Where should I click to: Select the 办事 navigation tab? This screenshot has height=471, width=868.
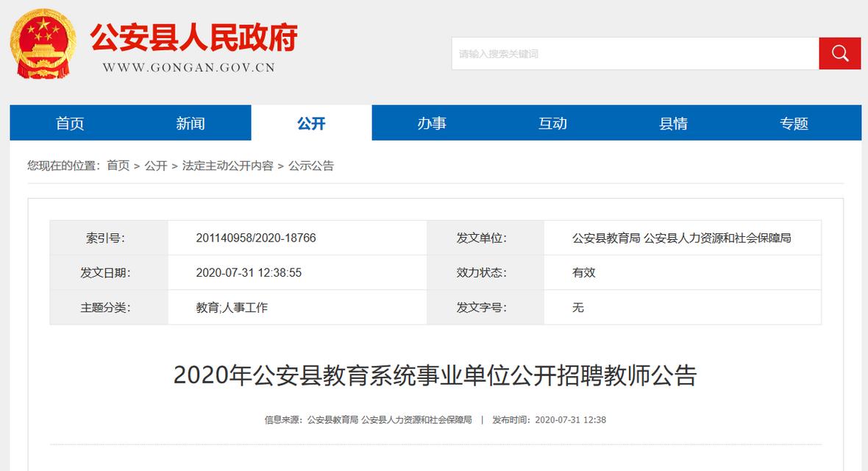tap(431, 123)
